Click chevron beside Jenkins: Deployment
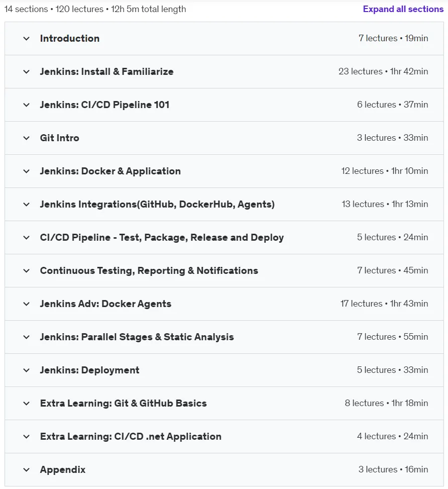The image size is (448, 489). click(27, 370)
